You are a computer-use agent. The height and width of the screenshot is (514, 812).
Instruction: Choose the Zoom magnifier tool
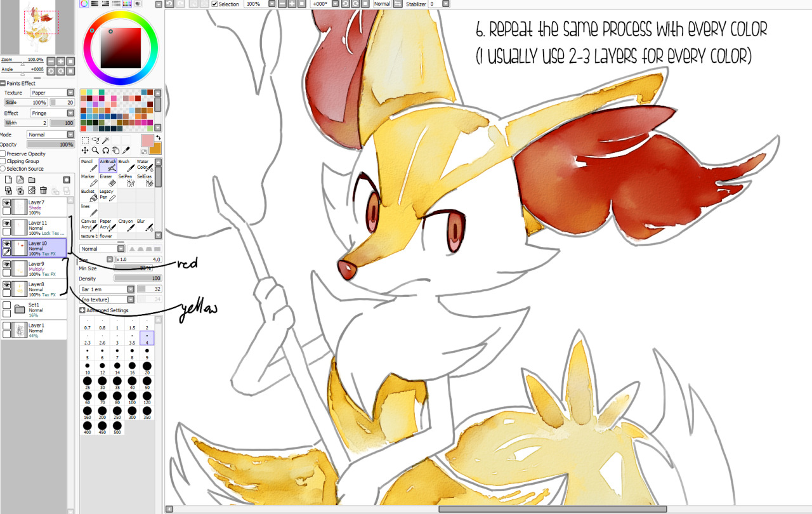pyautogui.click(x=95, y=150)
